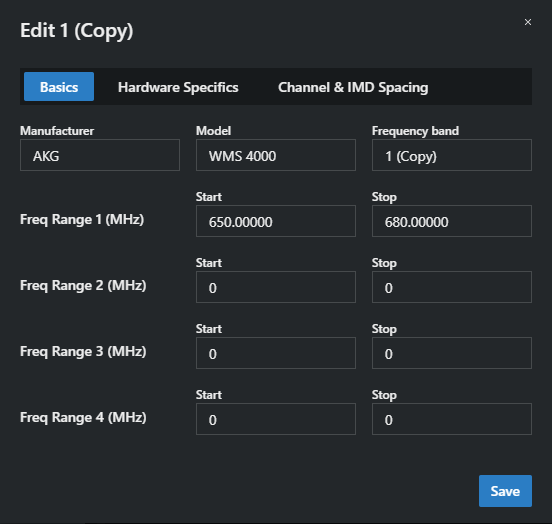Click the Manufacturer field containing AKG
This screenshot has width=552, height=524.
point(100,155)
